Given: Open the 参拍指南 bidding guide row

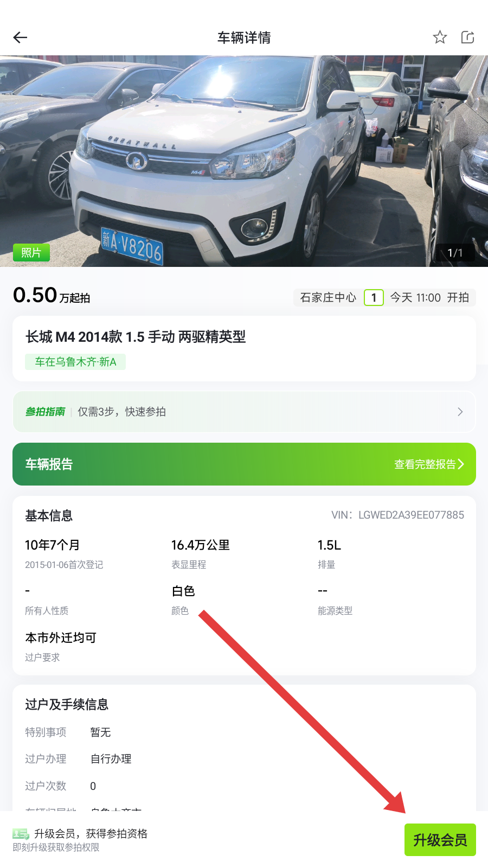Looking at the screenshot, I should tap(244, 412).
